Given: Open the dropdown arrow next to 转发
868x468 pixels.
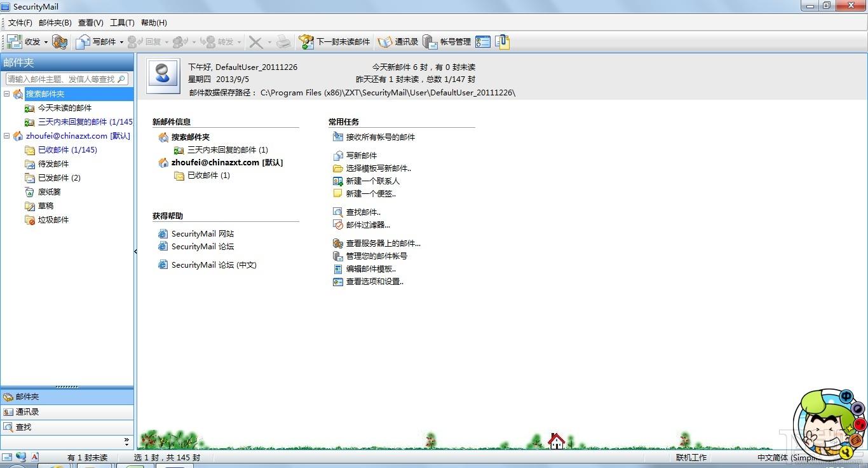Looking at the screenshot, I should (239, 42).
